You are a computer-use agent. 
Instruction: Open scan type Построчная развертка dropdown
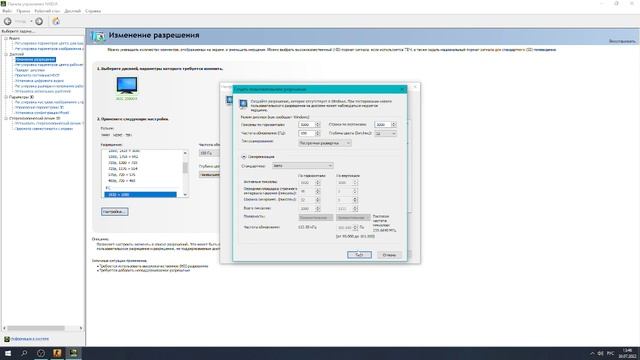(x=324, y=143)
